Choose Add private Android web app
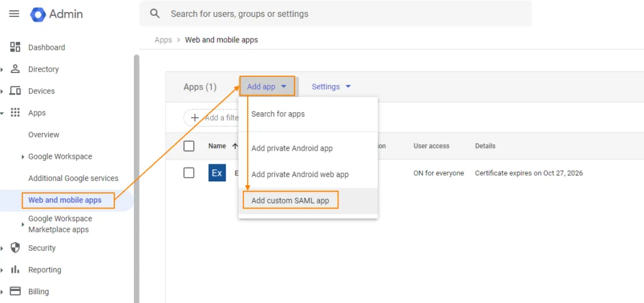The width and height of the screenshot is (644, 303). point(308,174)
